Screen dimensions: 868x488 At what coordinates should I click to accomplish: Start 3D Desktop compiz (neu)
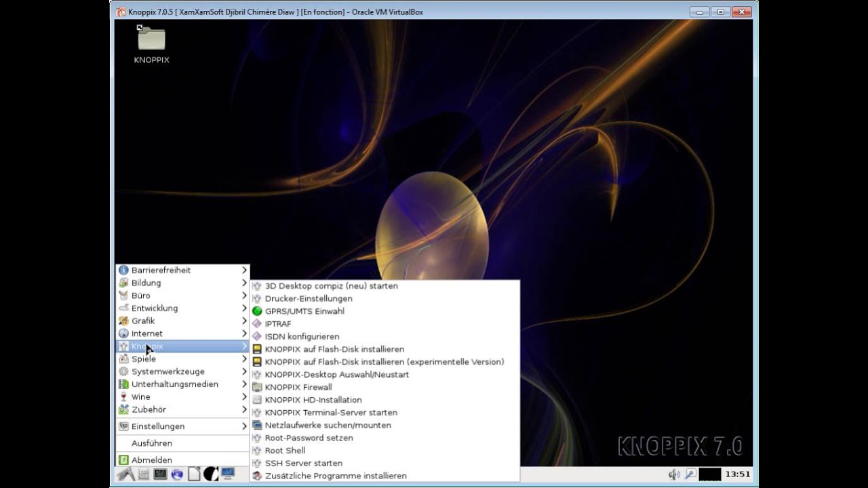tap(384, 286)
